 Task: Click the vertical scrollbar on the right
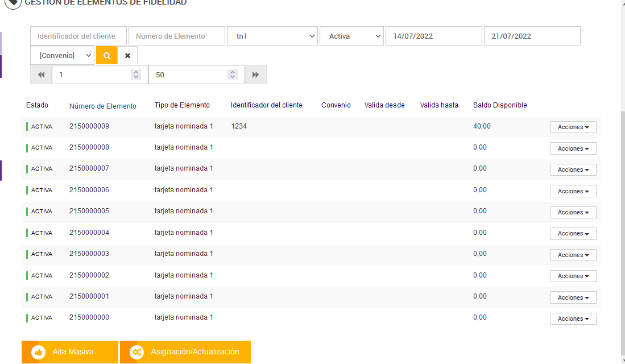point(623,232)
